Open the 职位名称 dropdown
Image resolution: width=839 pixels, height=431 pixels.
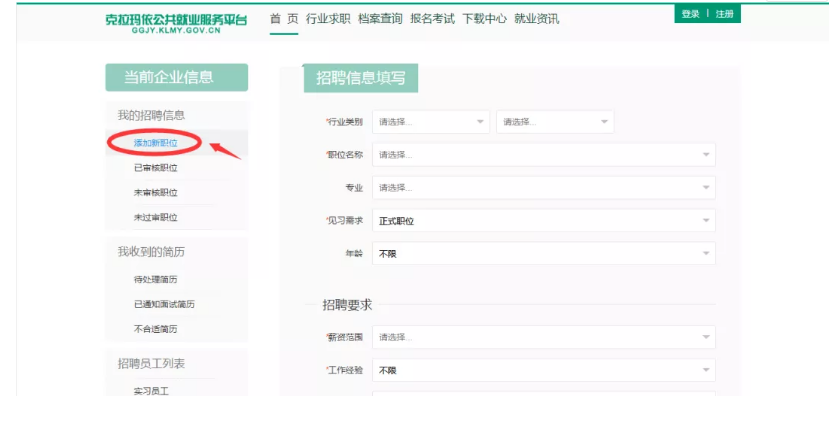coord(543,155)
